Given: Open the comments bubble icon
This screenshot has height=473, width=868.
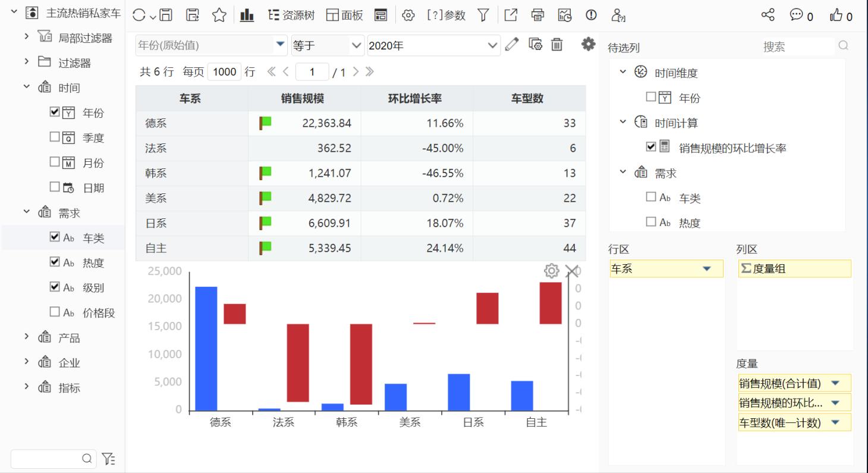Looking at the screenshot, I should click(x=797, y=15).
